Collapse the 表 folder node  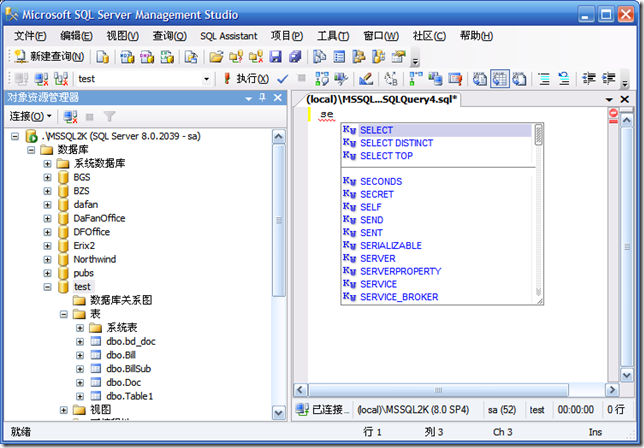click(x=64, y=315)
